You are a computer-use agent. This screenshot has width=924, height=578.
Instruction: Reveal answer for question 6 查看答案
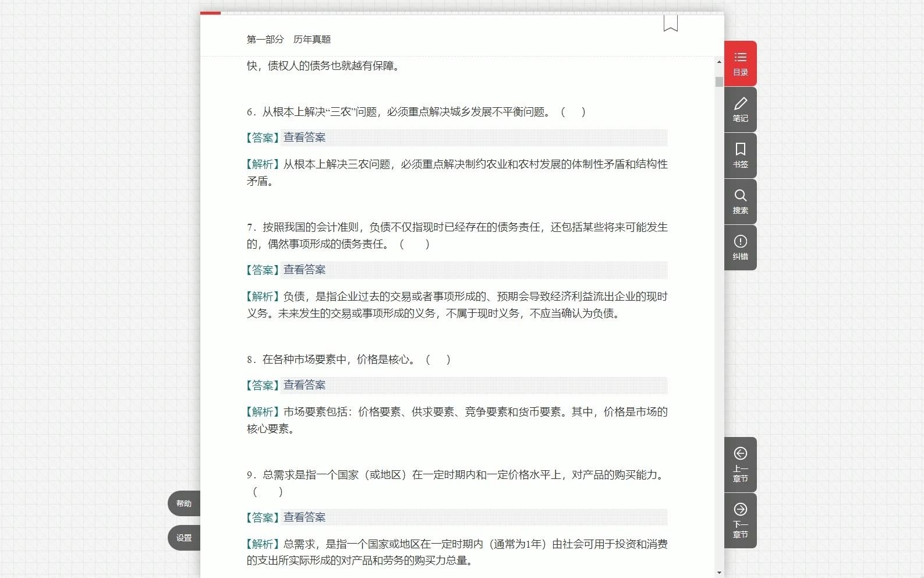tap(305, 138)
